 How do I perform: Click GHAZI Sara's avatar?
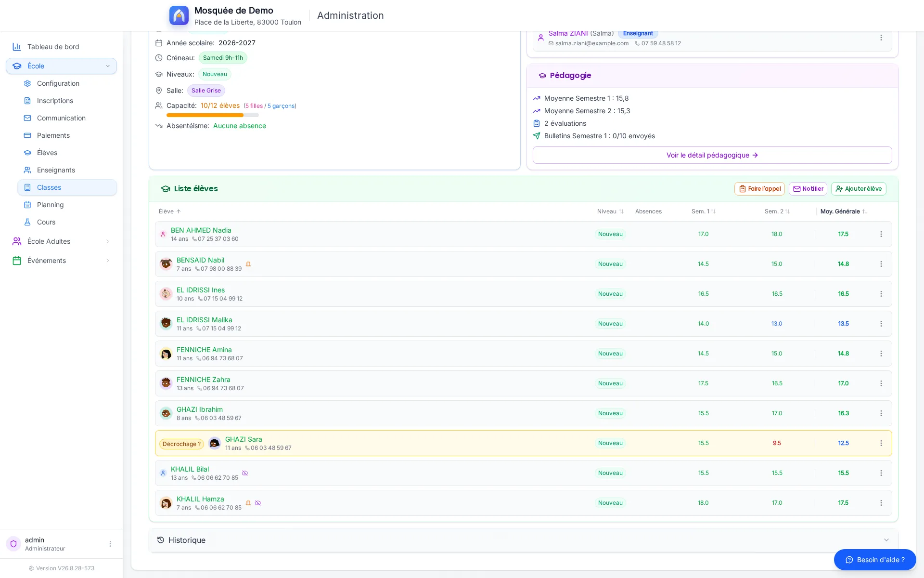[x=215, y=443]
